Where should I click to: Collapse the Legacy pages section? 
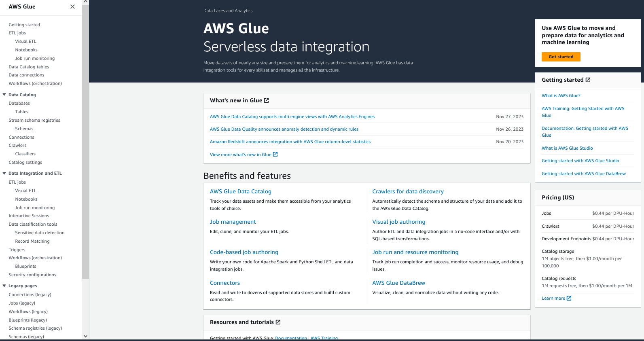coord(4,286)
